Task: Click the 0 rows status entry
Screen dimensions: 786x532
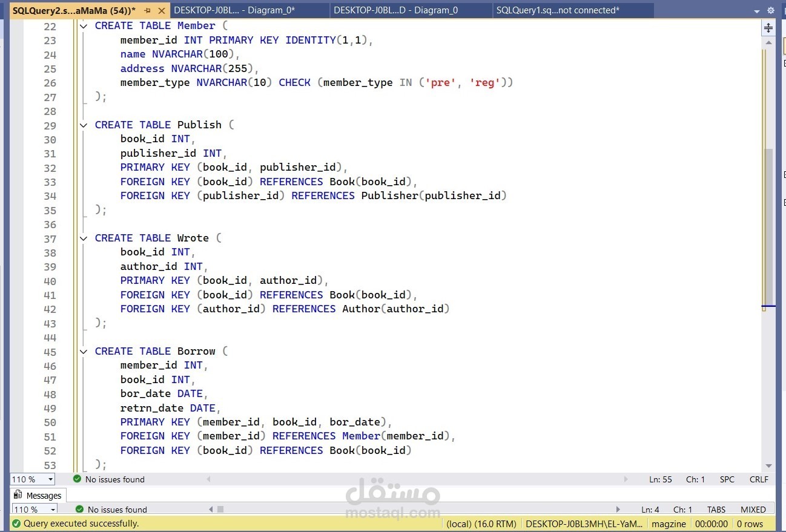Action: [x=750, y=524]
